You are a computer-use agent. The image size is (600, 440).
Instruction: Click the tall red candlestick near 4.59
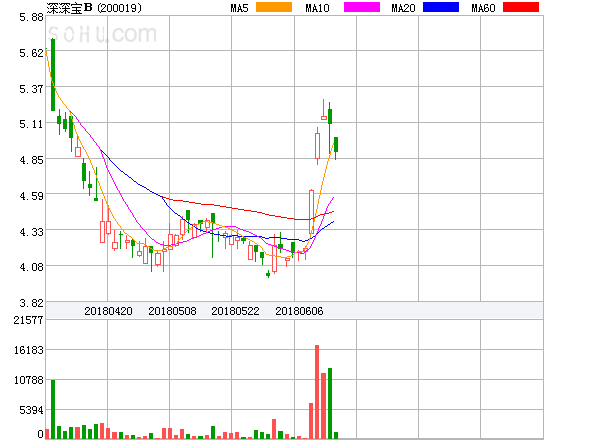[x=311, y=212]
